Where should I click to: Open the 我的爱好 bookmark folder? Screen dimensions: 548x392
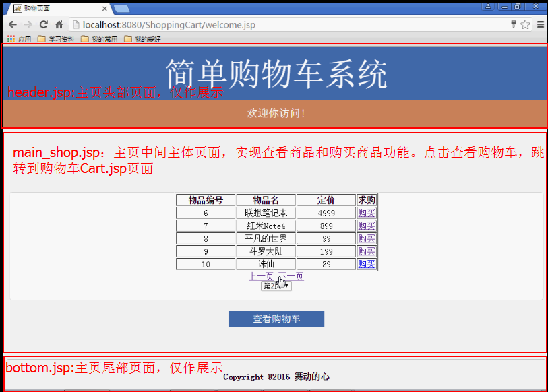tap(142, 39)
